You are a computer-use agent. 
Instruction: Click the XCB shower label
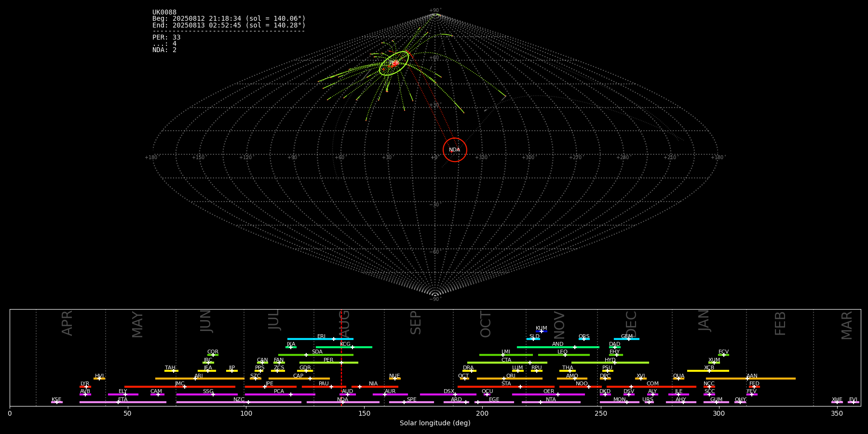[x=709, y=368]
